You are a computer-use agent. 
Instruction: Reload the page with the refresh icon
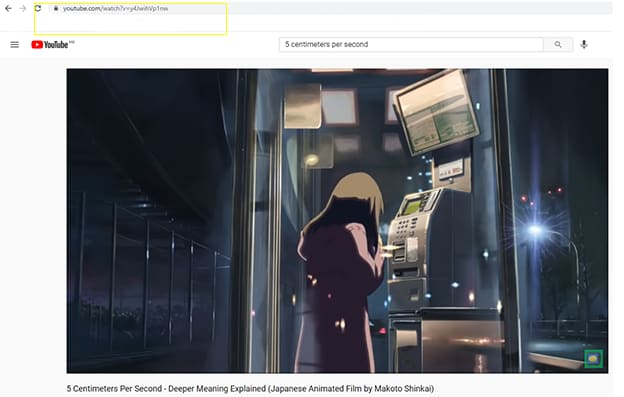(38, 8)
